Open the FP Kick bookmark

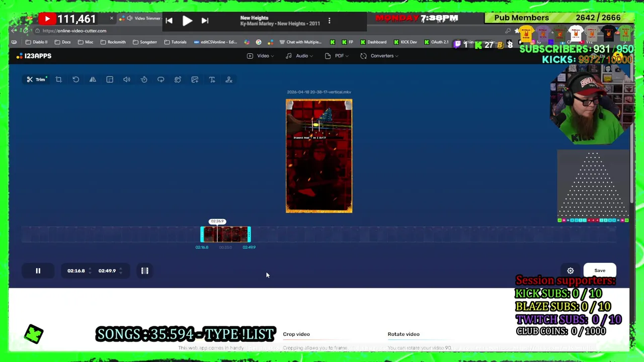click(347, 42)
